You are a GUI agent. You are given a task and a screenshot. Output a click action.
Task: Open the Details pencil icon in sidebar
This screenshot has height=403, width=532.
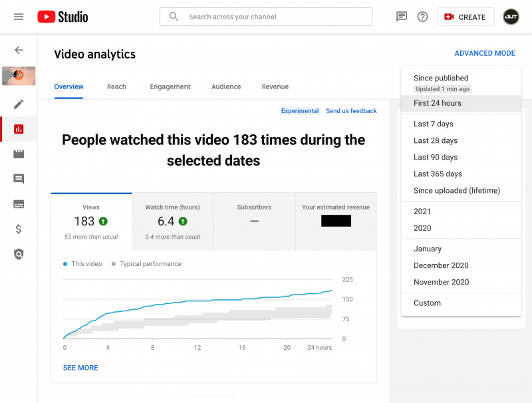pos(19,104)
